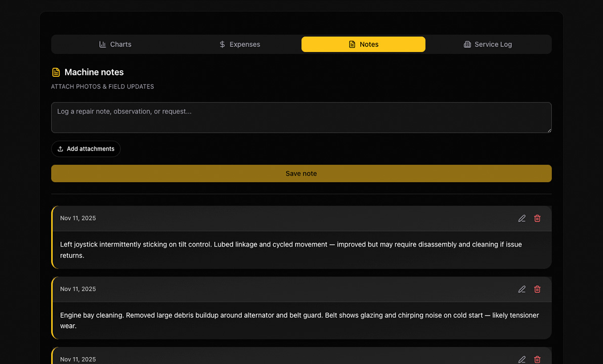Click the engine bay cleaning note text
Image resolution: width=603 pixels, height=364 pixels.
299,321
